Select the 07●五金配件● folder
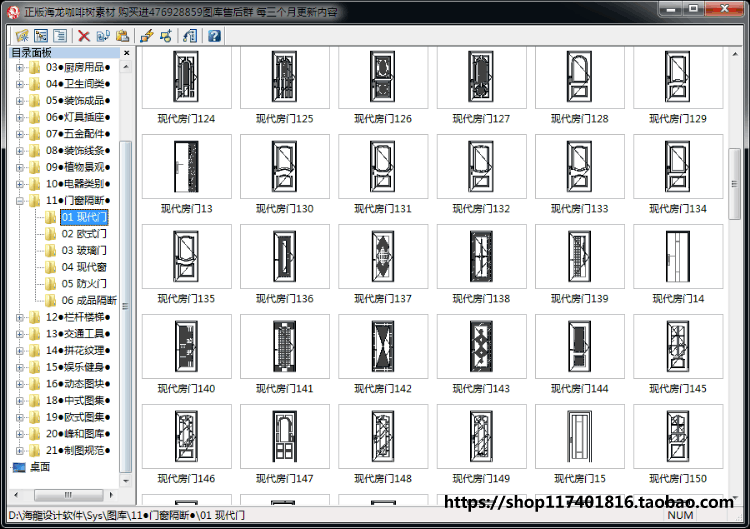750x529 pixels. click(x=78, y=134)
